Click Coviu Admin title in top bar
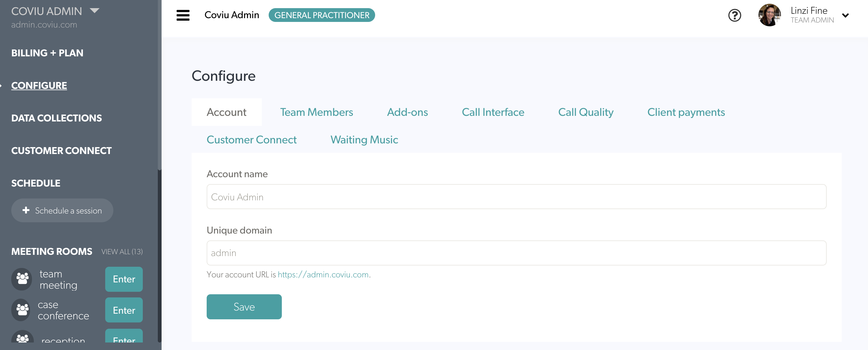The width and height of the screenshot is (868, 350). (x=232, y=15)
